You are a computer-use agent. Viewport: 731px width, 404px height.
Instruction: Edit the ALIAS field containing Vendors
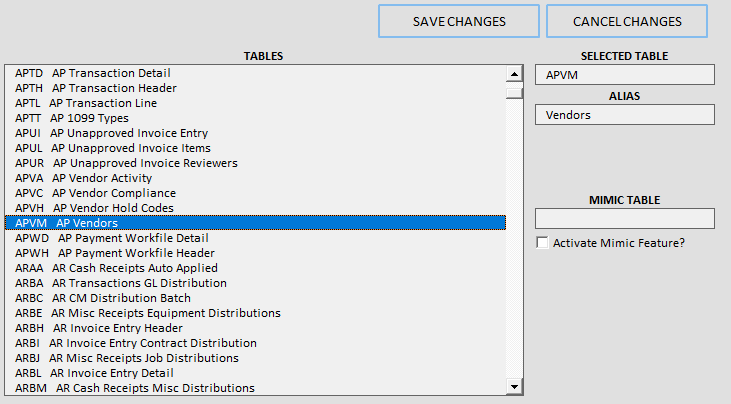point(625,115)
